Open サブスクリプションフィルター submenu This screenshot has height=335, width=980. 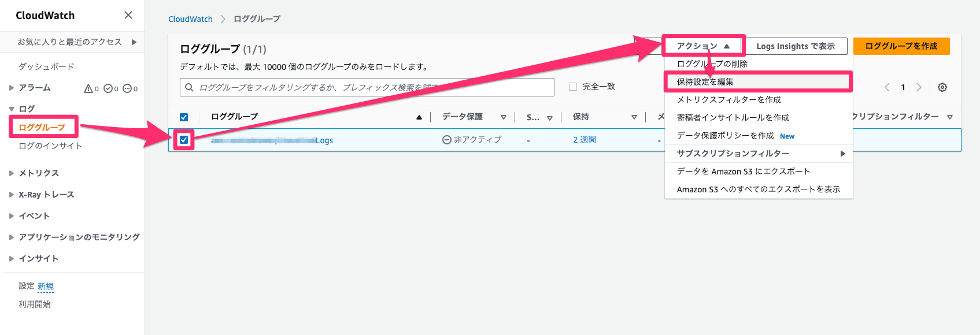tap(759, 153)
